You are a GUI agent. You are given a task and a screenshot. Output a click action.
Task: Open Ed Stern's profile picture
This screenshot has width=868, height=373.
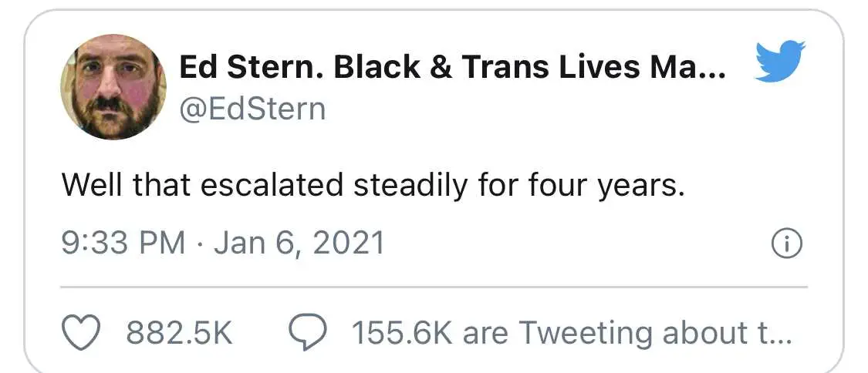pyautogui.click(x=113, y=87)
